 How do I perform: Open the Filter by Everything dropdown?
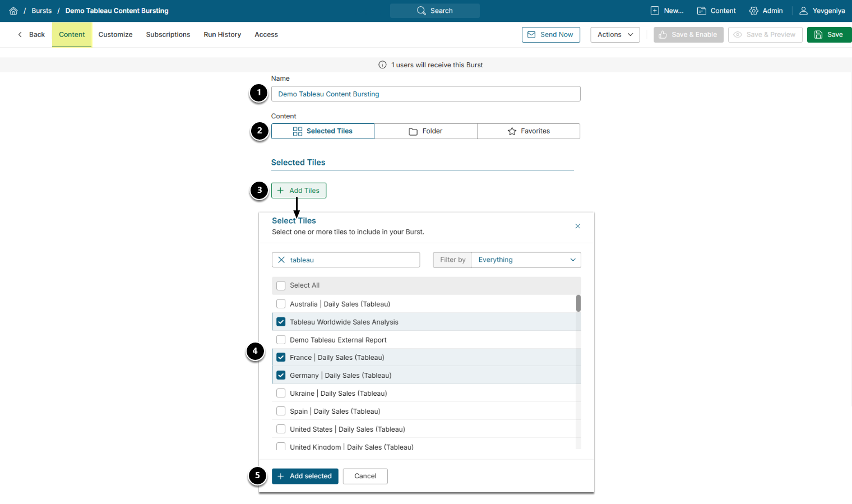pyautogui.click(x=525, y=260)
